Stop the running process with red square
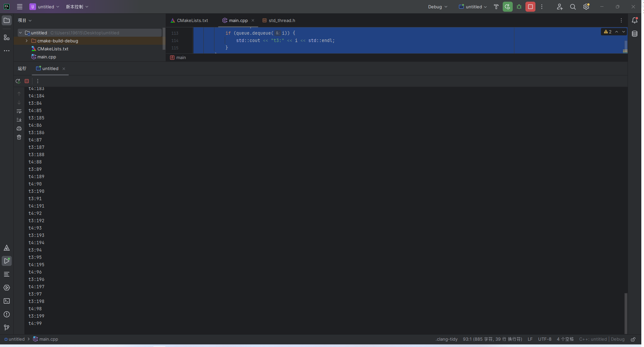Screen dimensions: 644x347 [x=530, y=7]
